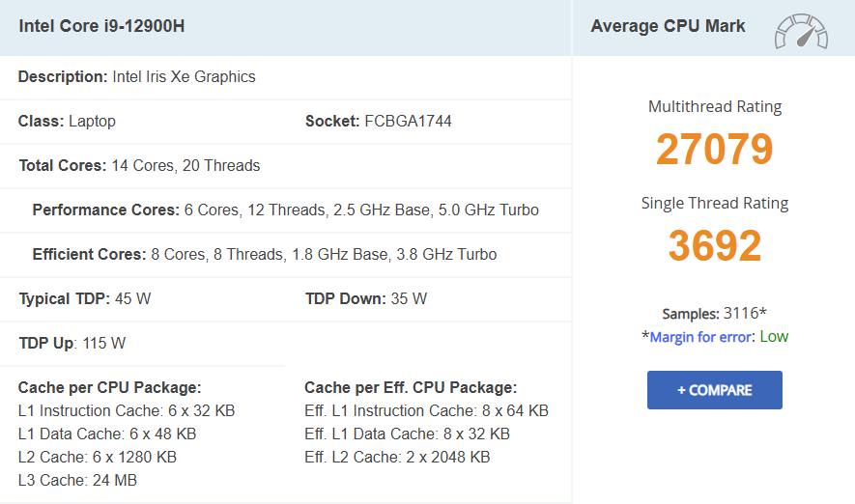Click the Samples: 3116 count
The width and height of the screenshot is (855, 504).
714,314
